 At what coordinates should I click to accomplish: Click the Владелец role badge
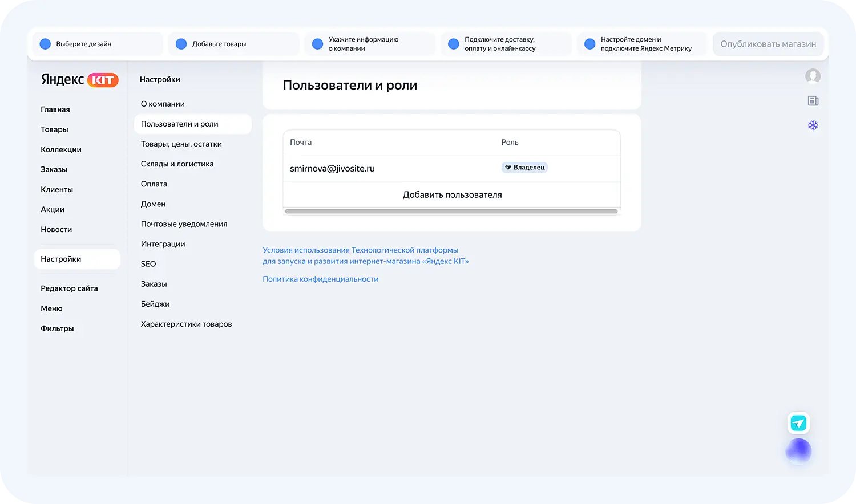coord(524,168)
